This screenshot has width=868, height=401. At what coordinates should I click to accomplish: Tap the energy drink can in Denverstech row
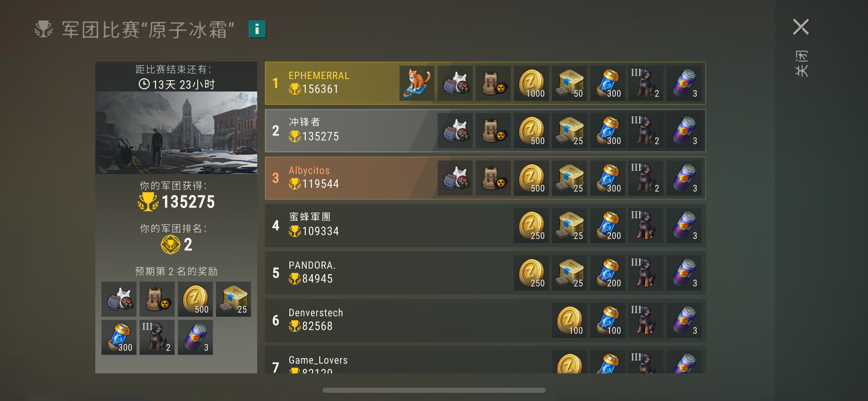pyautogui.click(x=684, y=320)
